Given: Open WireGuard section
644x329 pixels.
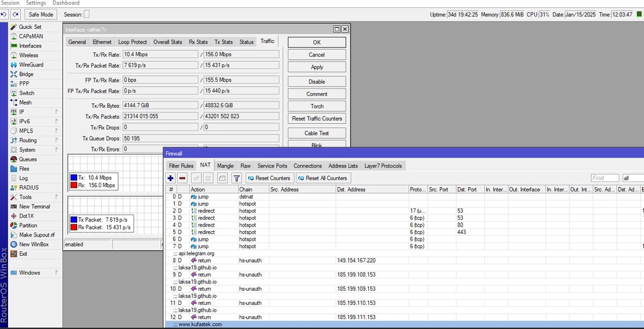Looking at the screenshot, I should pos(31,64).
